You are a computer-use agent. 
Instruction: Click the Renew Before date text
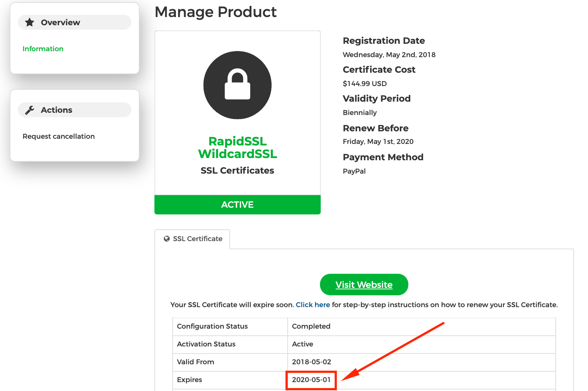pos(378,141)
